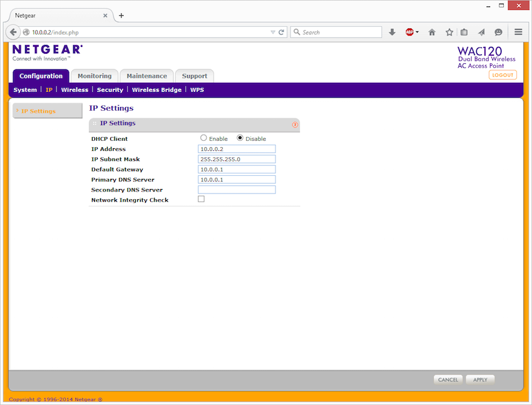
Task: Click the Primary DNS Server field
Action: (x=237, y=180)
